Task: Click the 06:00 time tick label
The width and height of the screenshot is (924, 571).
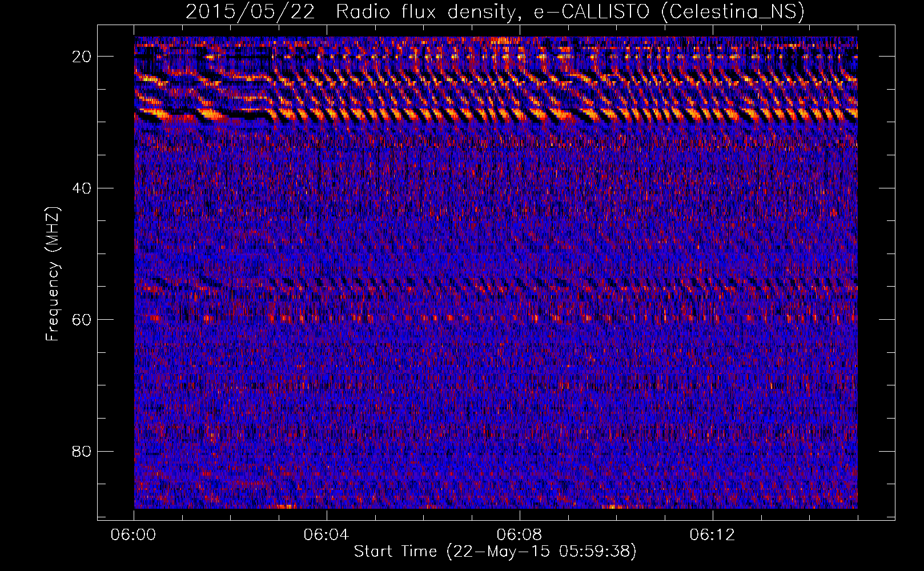Action: point(134,535)
